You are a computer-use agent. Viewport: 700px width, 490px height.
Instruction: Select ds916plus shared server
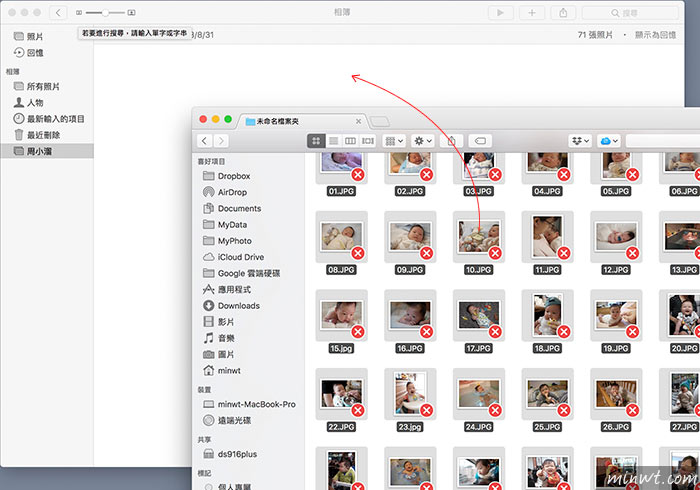coord(230,454)
